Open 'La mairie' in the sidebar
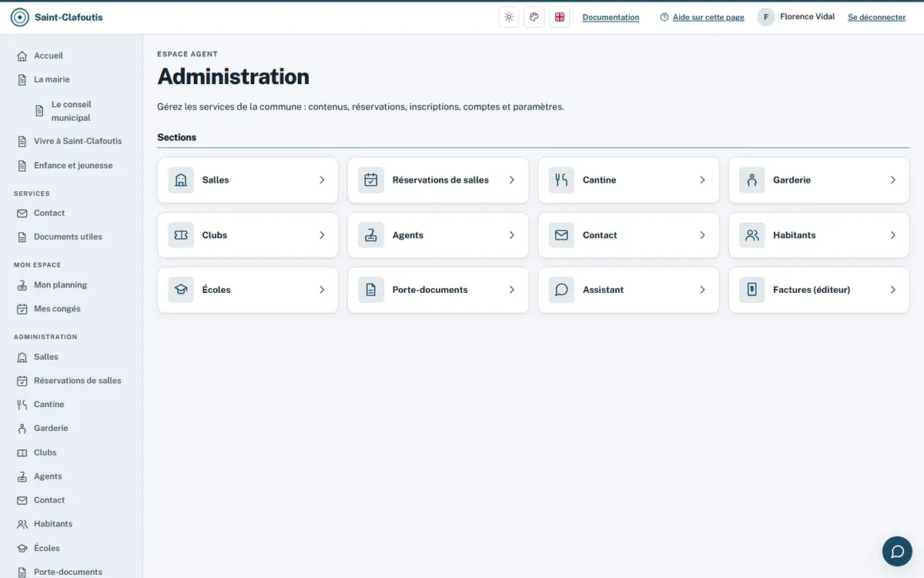This screenshot has height=578, width=924. [x=71, y=79]
